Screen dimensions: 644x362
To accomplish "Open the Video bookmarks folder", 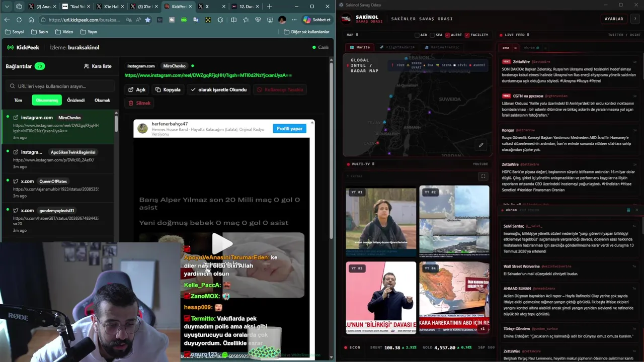I will click(63, 32).
